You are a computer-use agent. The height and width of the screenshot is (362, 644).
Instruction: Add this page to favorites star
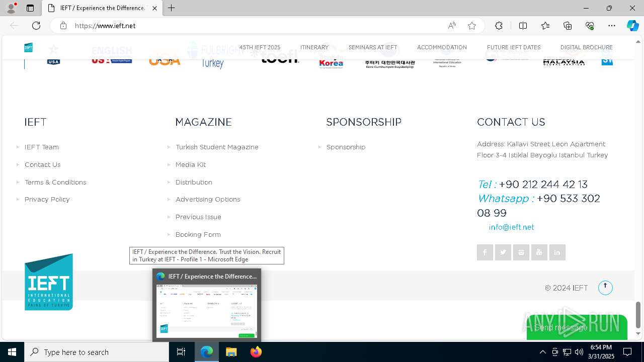click(472, 26)
